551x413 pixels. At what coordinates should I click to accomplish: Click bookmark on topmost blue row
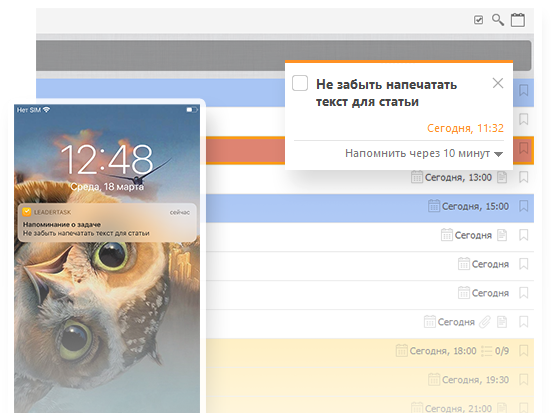point(523,90)
